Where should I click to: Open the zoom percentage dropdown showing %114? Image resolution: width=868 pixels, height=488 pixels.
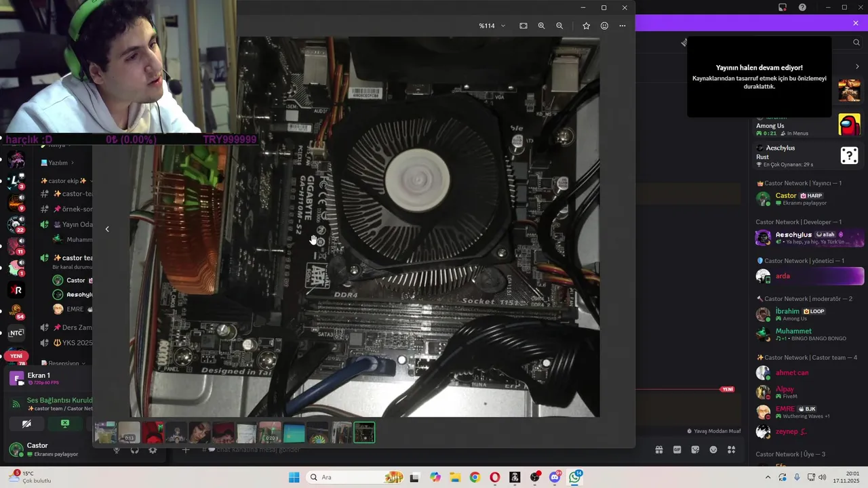492,26
